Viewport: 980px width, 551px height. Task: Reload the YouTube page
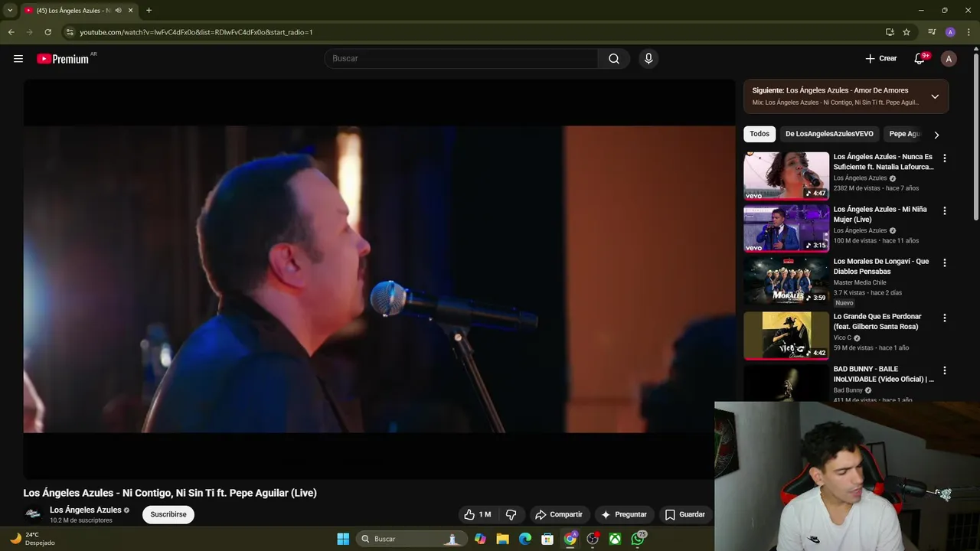point(47,32)
